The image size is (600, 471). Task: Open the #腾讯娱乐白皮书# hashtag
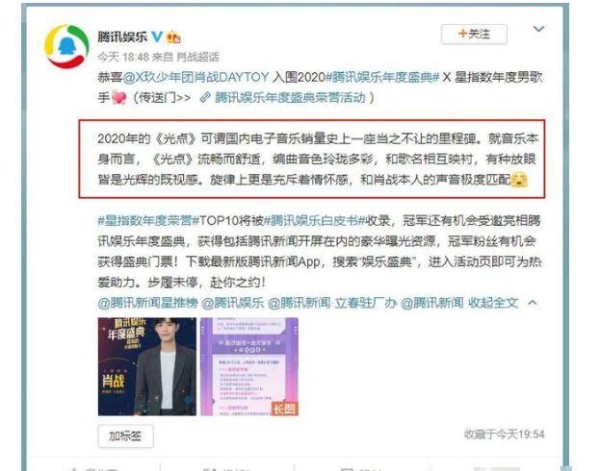[315, 220]
